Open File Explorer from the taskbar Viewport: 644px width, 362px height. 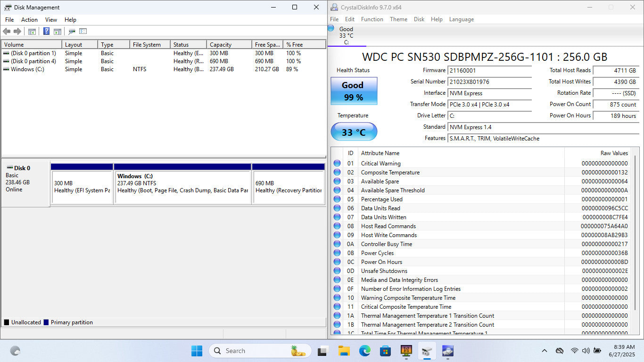pos(344,351)
